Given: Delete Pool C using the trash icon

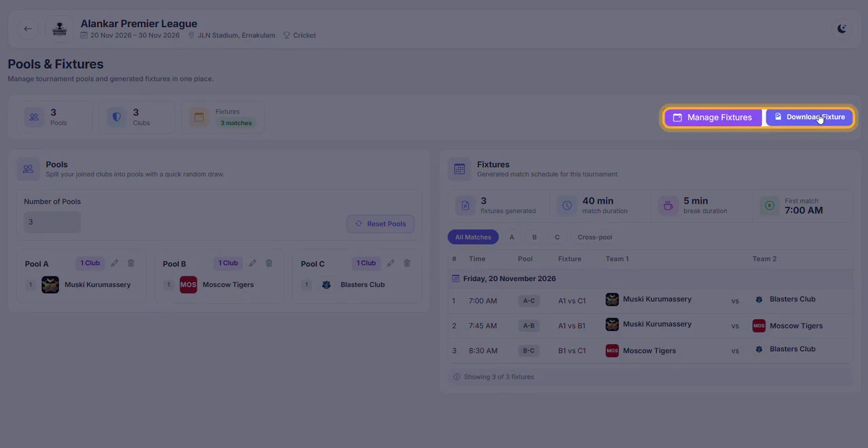Looking at the screenshot, I should (407, 263).
